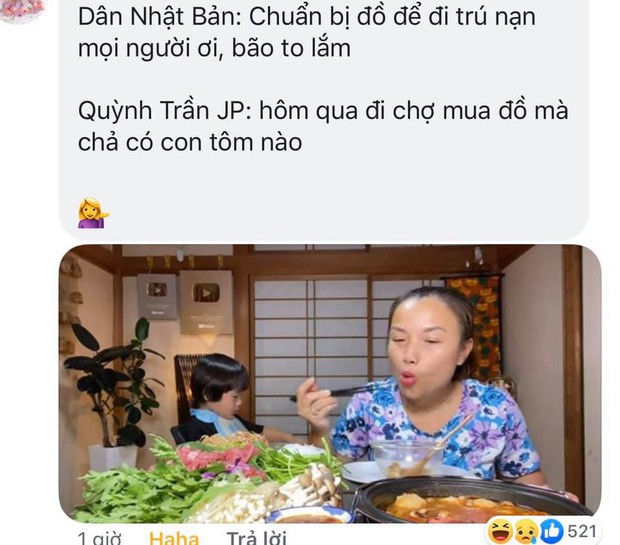Click the gold YouTube play button plaque
The height and width of the screenshot is (545, 620).
[206, 302]
